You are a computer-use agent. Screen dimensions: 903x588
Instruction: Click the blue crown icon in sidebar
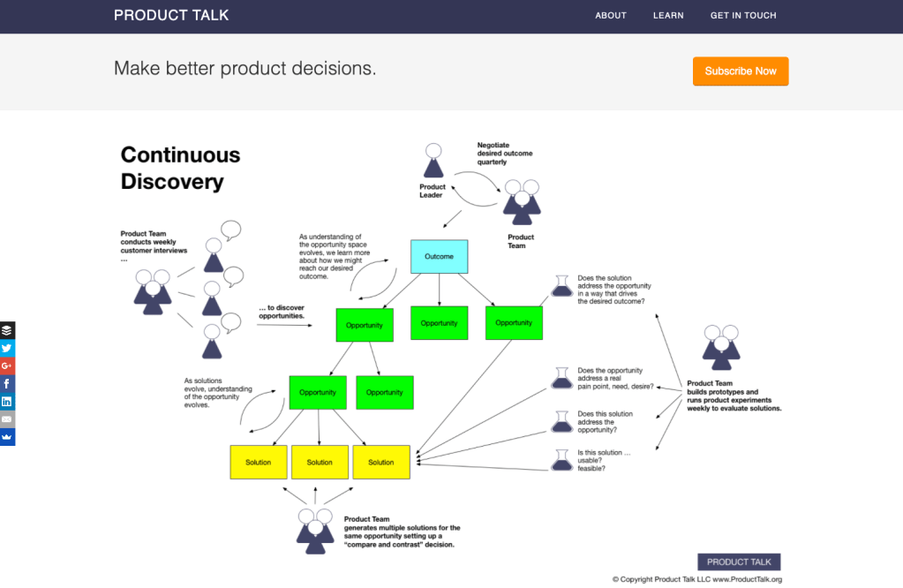pos(7,436)
